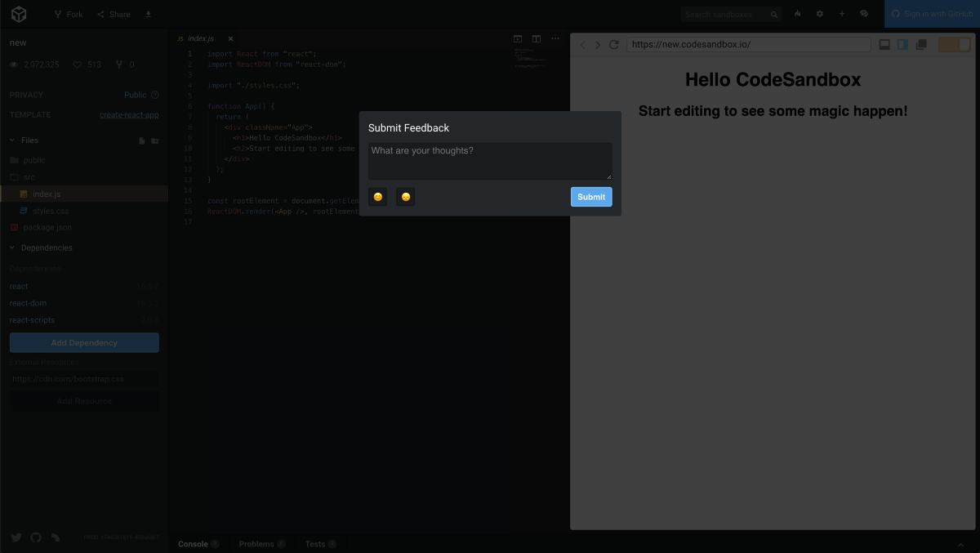Click Add Dependency button
The height and width of the screenshot is (553, 980).
(84, 343)
